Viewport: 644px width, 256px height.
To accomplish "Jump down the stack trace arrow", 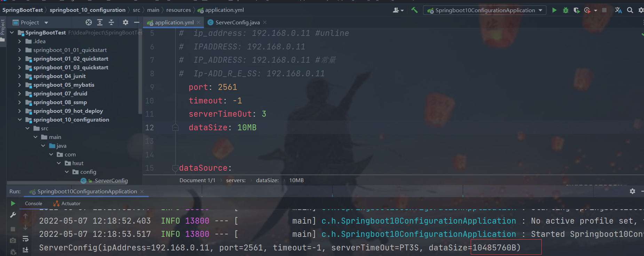I will coord(25,227).
